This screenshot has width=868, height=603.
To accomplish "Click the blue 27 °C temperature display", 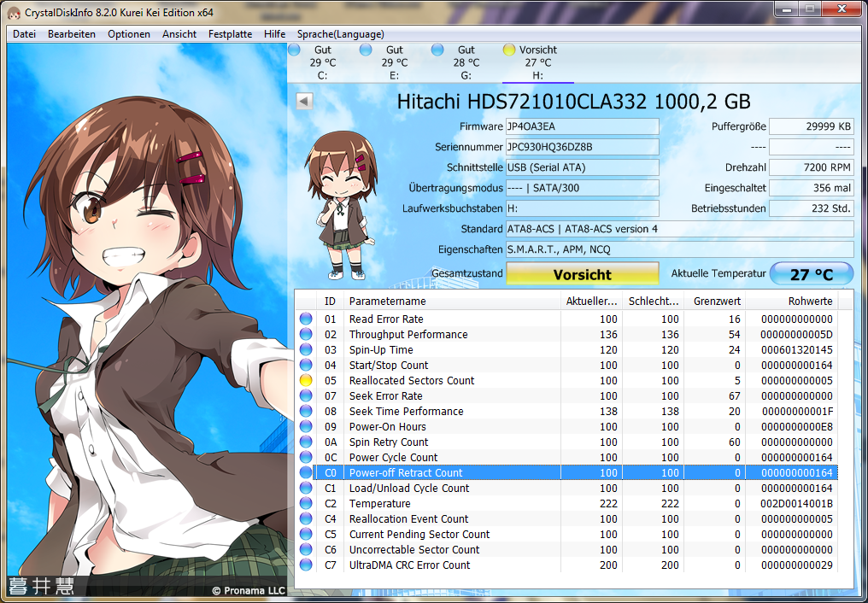I will click(812, 273).
